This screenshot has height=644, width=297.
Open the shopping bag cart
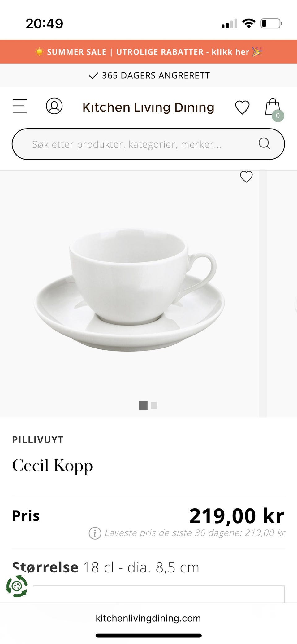tap(273, 107)
